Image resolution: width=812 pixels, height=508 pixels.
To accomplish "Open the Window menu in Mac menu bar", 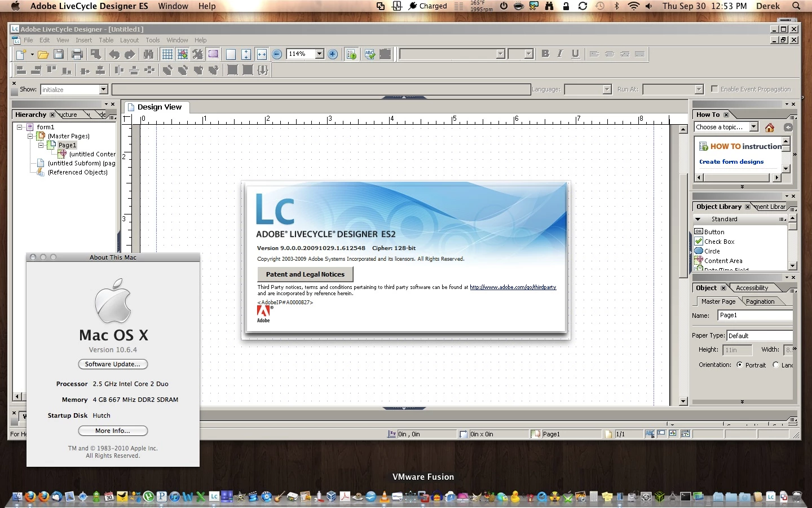I will click(x=173, y=6).
